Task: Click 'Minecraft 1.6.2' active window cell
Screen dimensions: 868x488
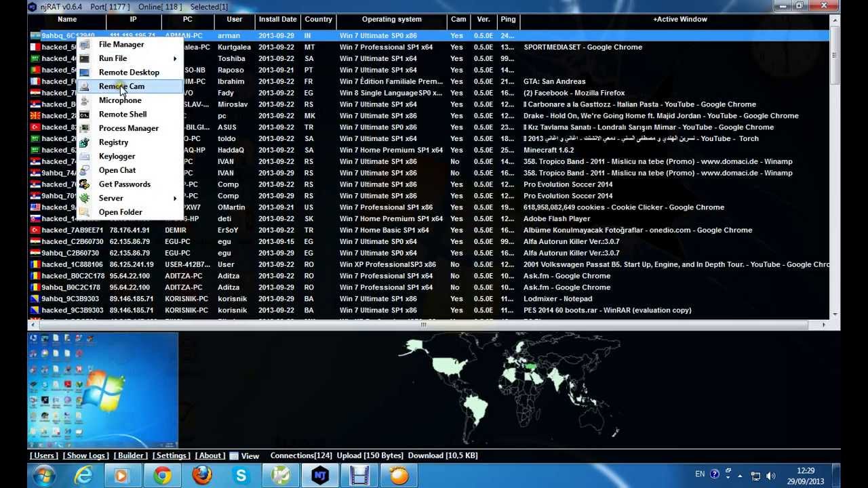Action: click(x=549, y=150)
